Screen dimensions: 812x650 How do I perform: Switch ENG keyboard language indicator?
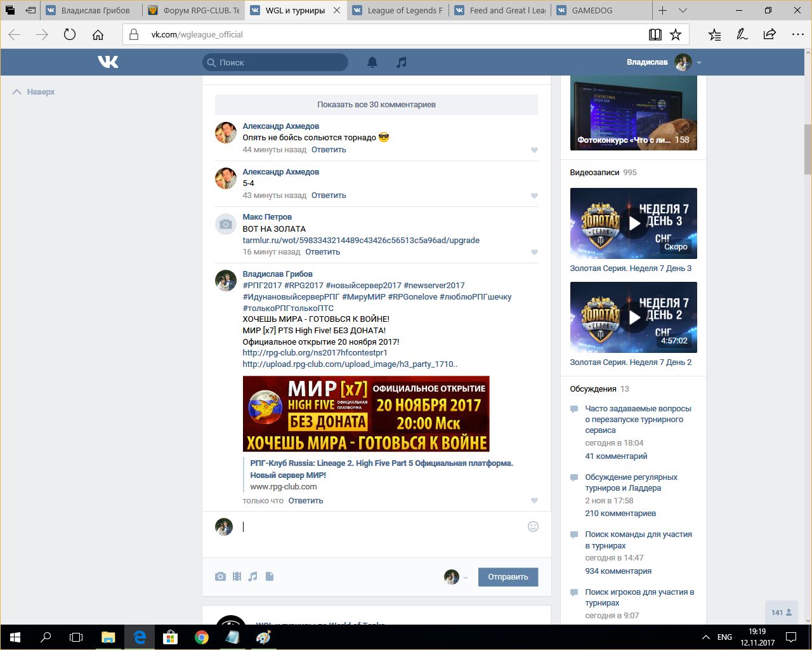pos(724,637)
